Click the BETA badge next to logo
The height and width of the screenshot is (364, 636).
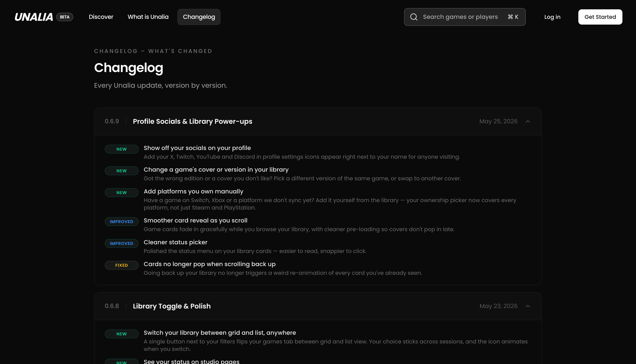(x=64, y=17)
